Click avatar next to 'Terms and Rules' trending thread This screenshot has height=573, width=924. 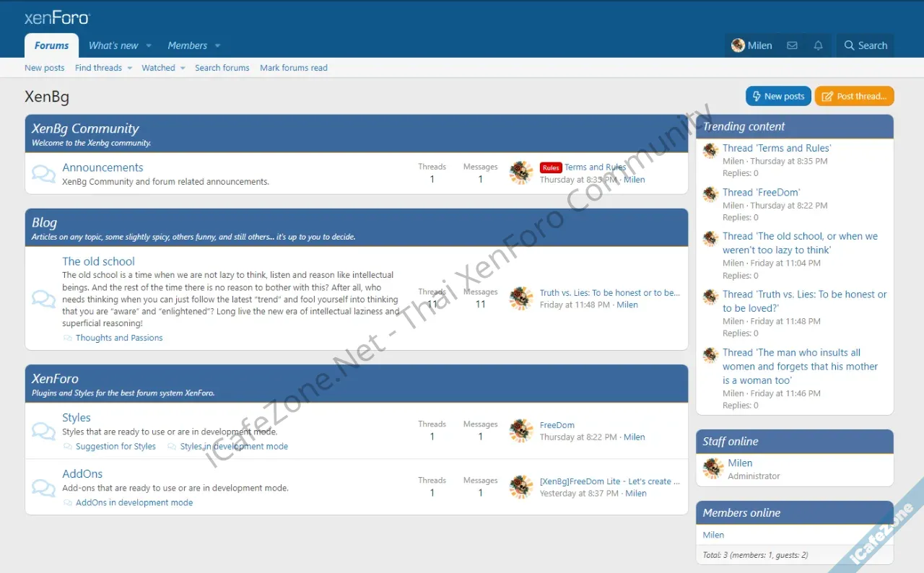click(710, 150)
